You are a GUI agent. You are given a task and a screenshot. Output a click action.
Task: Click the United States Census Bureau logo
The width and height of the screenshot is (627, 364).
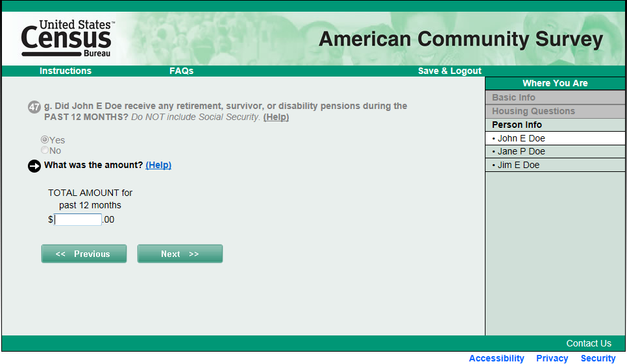(x=68, y=38)
